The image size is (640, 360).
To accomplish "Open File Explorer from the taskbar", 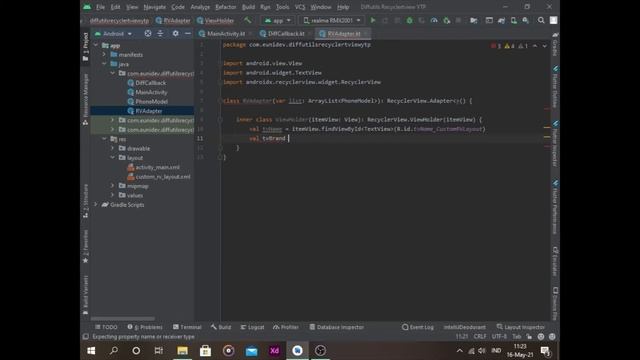I will click(x=182, y=351).
